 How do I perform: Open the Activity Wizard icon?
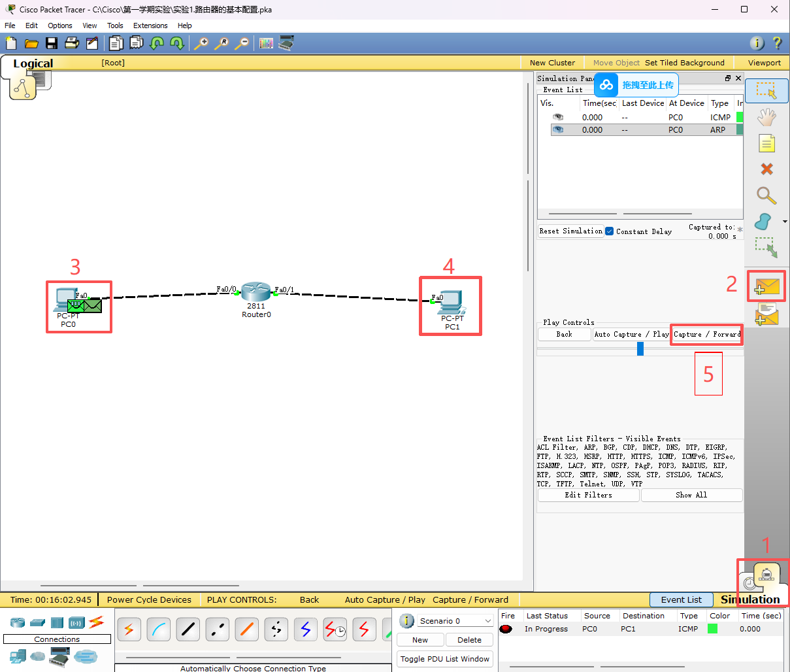pyautogui.click(x=92, y=43)
